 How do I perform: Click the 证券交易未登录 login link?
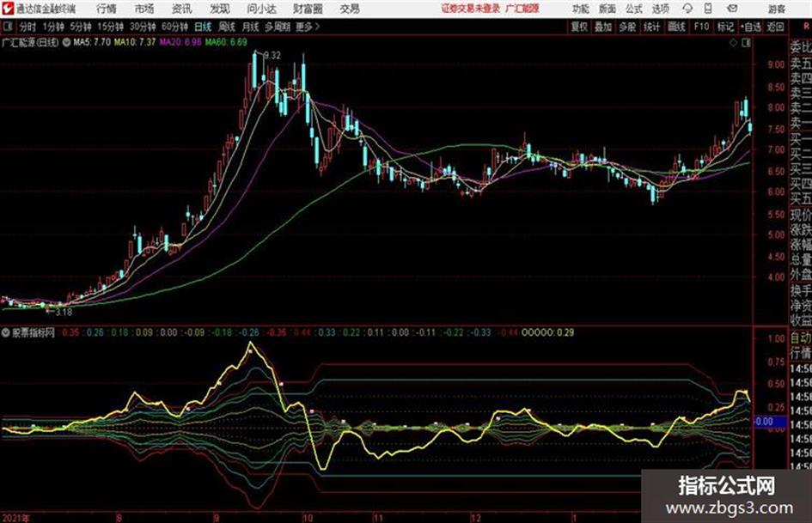[x=471, y=9]
